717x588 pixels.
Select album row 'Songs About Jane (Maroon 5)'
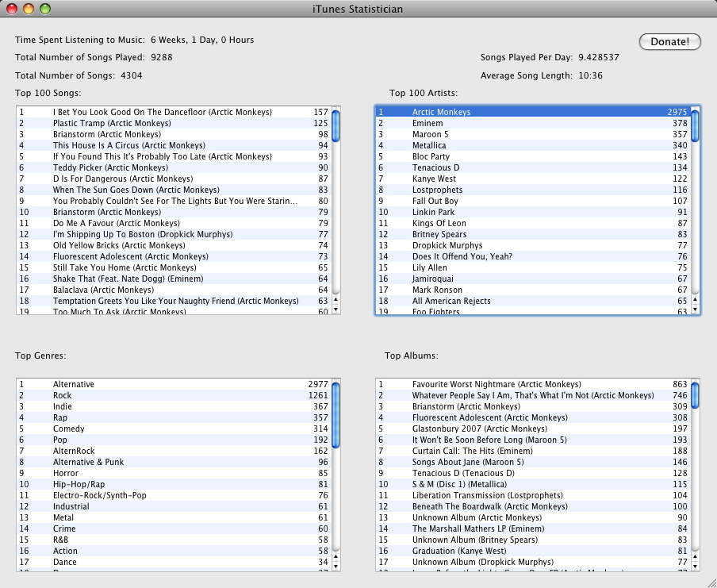533,462
